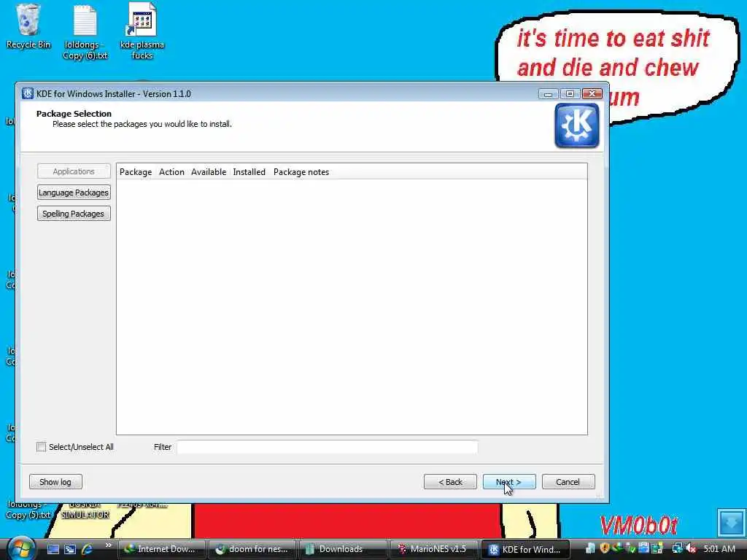Image resolution: width=747 pixels, height=560 pixels.
Task: Select the kde plasma fucks shortcut icon
Action: click(x=142, y=31)
